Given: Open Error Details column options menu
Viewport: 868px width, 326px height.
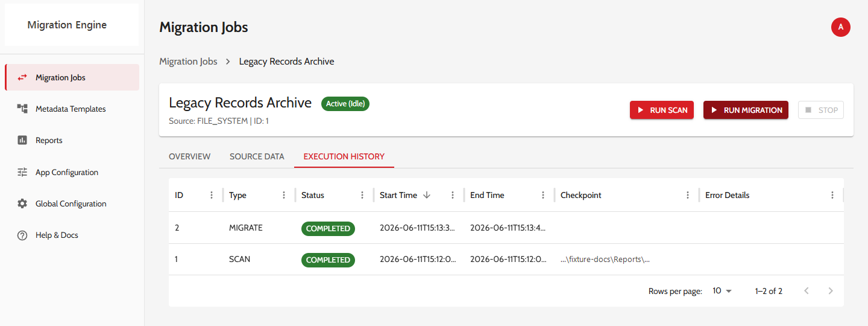Looking at the screenshot, I should click(832, 195).
